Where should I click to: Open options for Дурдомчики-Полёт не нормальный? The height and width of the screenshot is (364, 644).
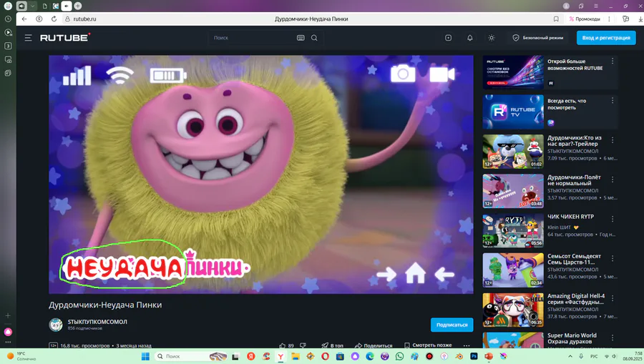(x=613, y=179)
